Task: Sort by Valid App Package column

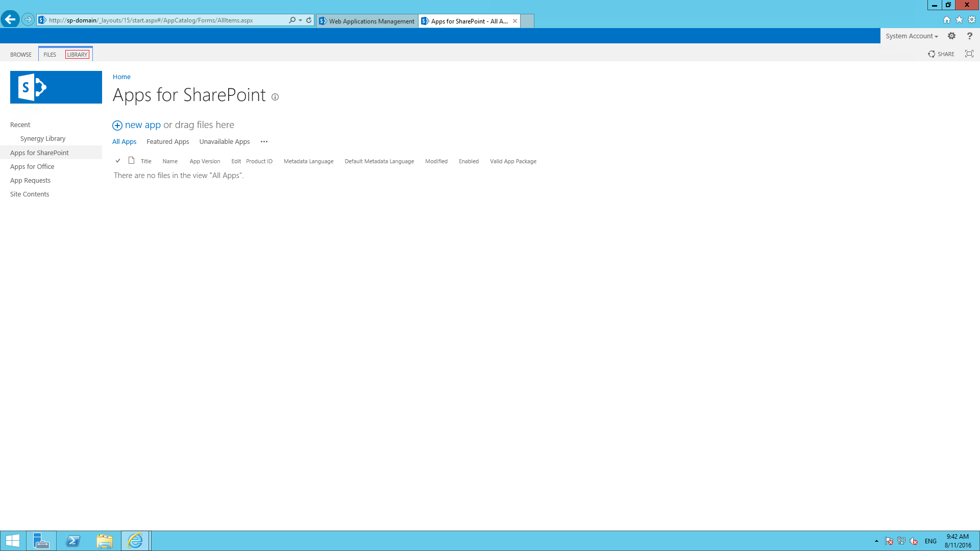Action: [513, 161]
